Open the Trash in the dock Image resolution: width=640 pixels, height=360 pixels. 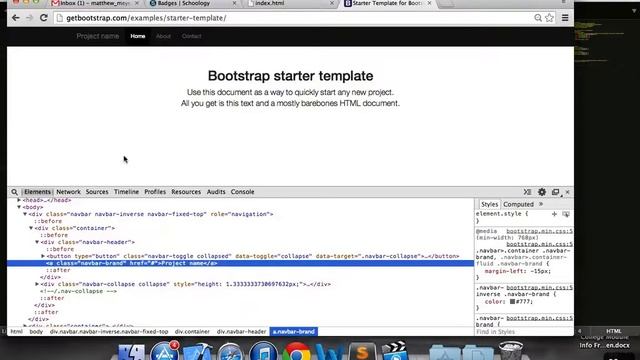511,352
